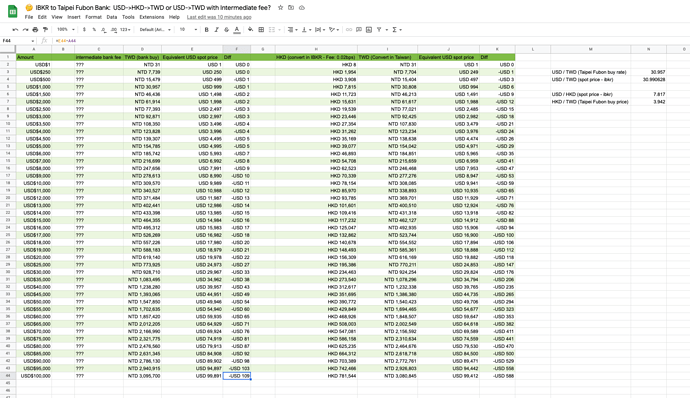Check the cloud save status icon
The height and width of the screenshot is (398, 690).
(302, 7)
